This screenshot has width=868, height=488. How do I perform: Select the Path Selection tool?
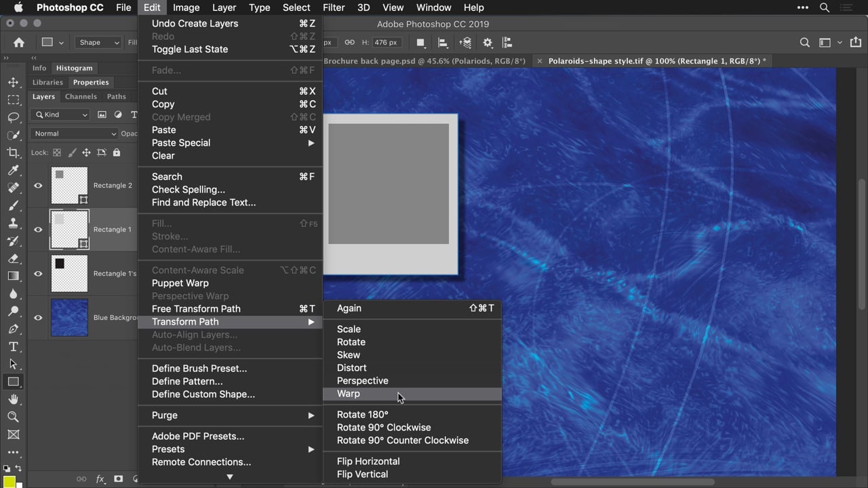tap(13, 364)
